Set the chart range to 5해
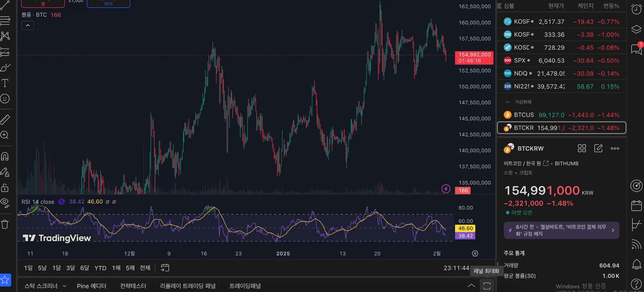The image size is (644, 292). [x=130, y=268]
